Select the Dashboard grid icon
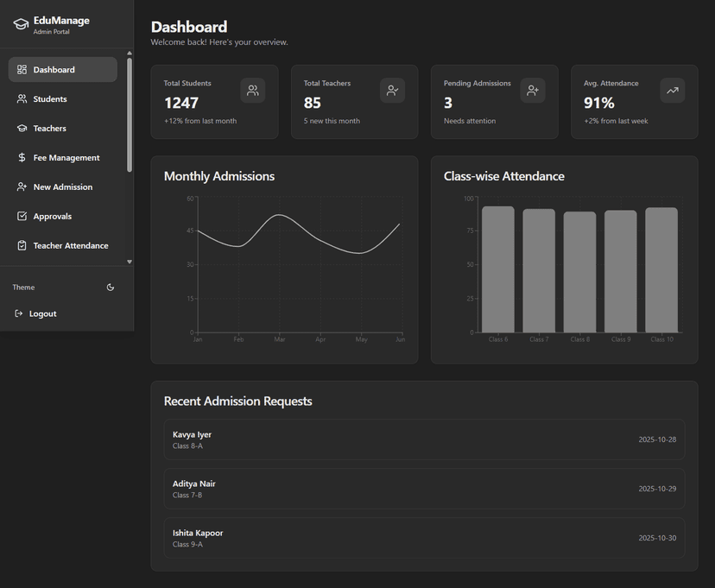The image size is (715, 588). point(20,69)
